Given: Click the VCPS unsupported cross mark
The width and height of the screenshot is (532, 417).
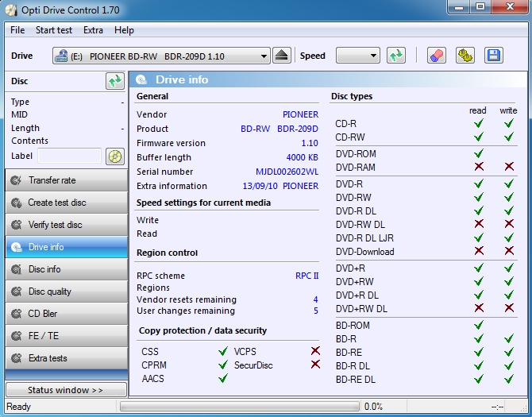Looking at the screenshot, I should 315,351.
